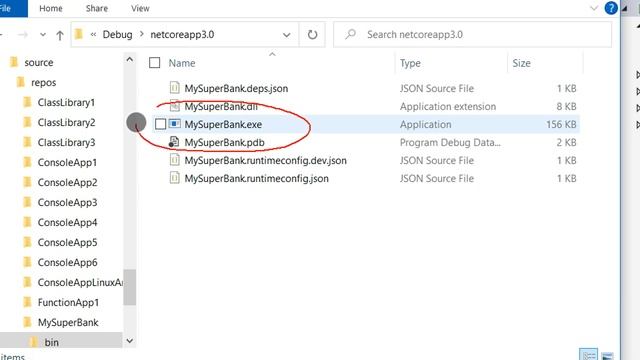The image size is (640, 360).
Task: Select MySuperBank.runtimeconfig.json file name
Action: point(256,178)
